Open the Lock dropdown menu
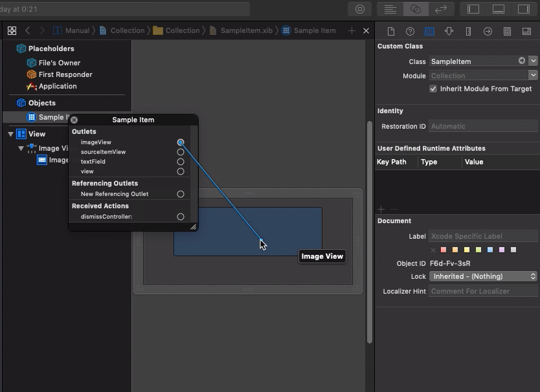Screen dimensions: 540x392 pos(484,276)
